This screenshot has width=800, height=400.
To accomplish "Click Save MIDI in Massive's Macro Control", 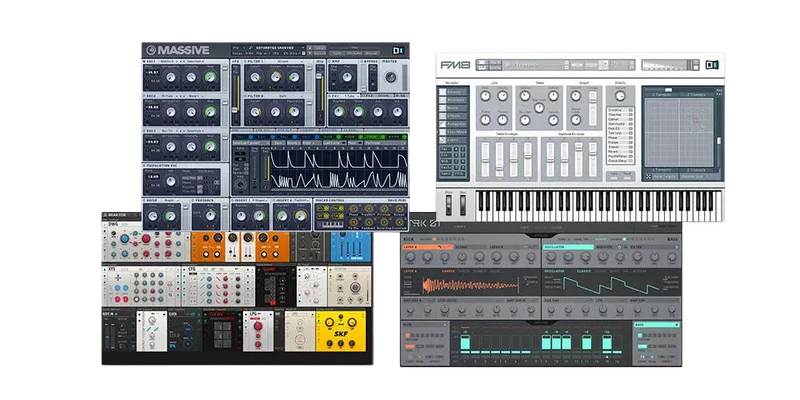I will pyautogui.click(x=397, y=201).
